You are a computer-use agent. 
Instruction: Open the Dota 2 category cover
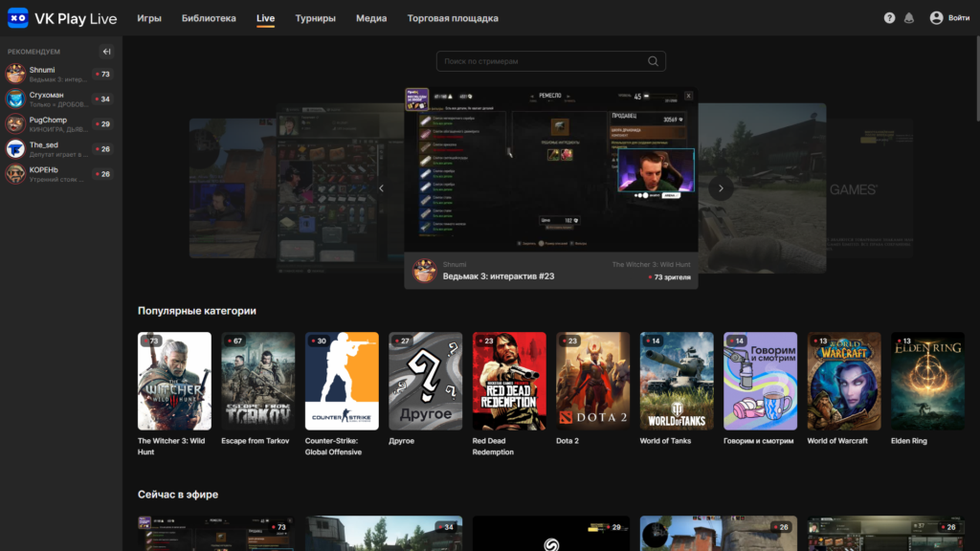(593, 381)
